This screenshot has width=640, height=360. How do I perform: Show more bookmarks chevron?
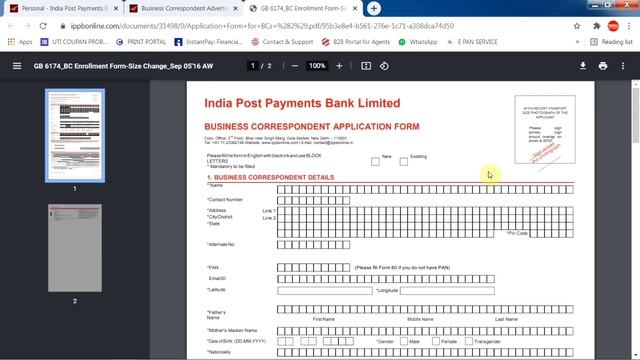[x=577, y=42]
